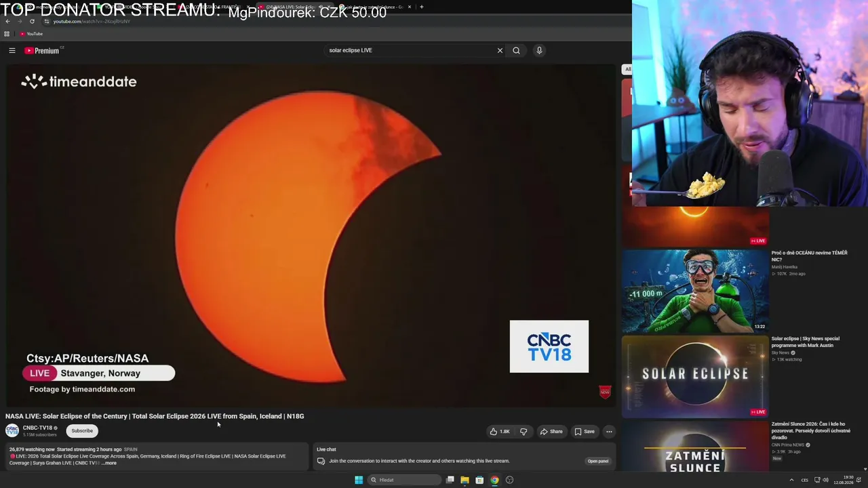The image size is (868, 488).
Task: Subscribe to CNBC-TV18 channel
Action: pyautogui.click(x=82, y=430)
